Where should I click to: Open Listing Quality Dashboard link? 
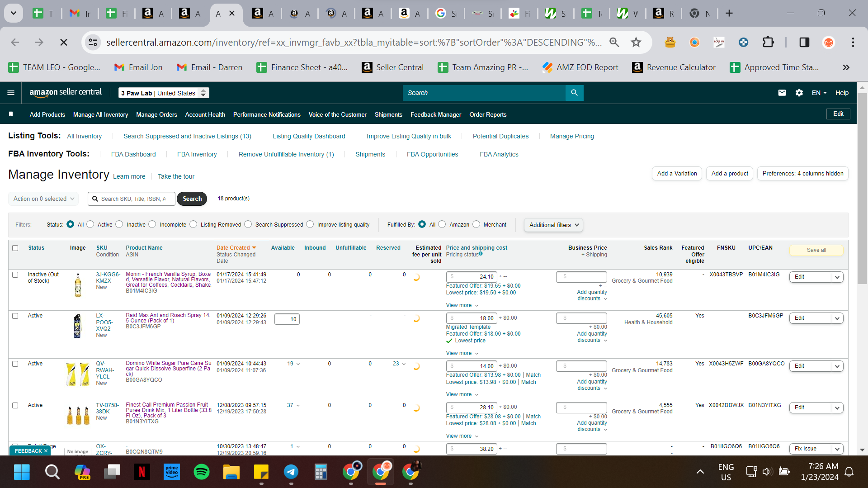[309, 136]
